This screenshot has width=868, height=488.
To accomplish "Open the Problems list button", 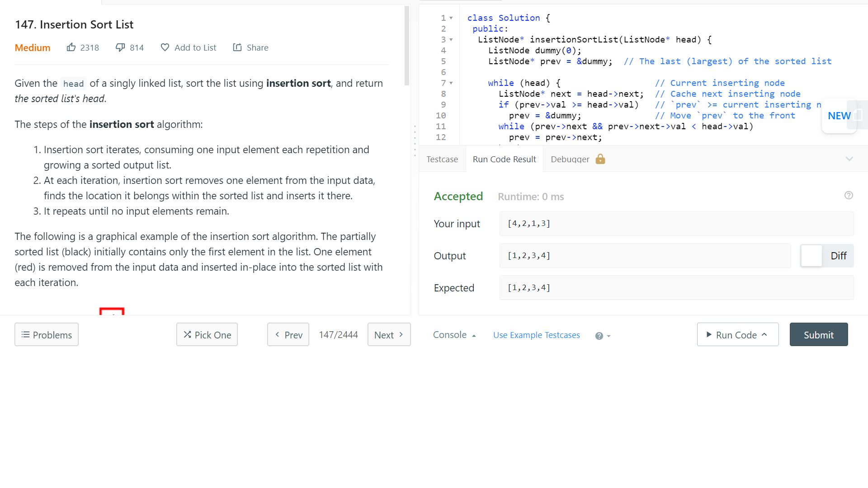I will (x=47, y=335).
